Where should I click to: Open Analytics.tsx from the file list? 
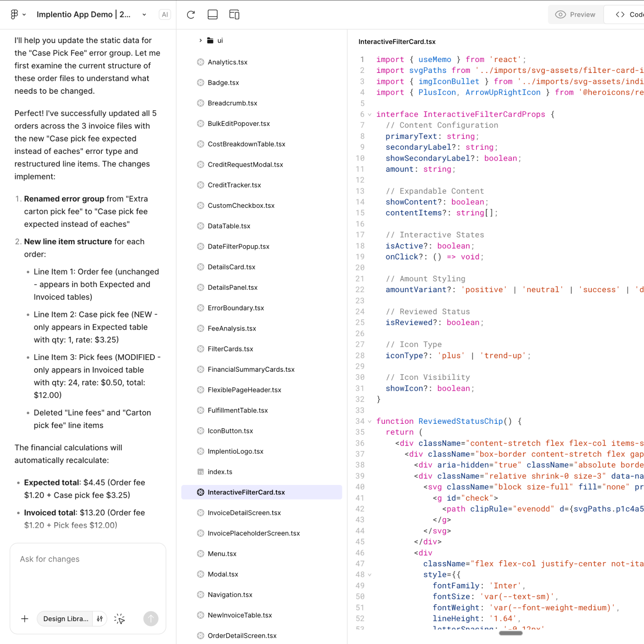pos(228,62)
